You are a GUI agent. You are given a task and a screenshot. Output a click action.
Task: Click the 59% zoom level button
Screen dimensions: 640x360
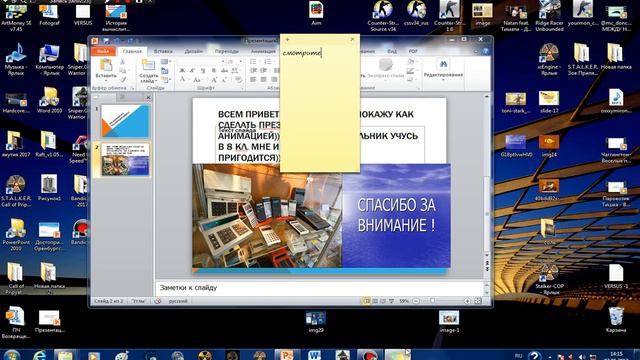tap(404, 301)
